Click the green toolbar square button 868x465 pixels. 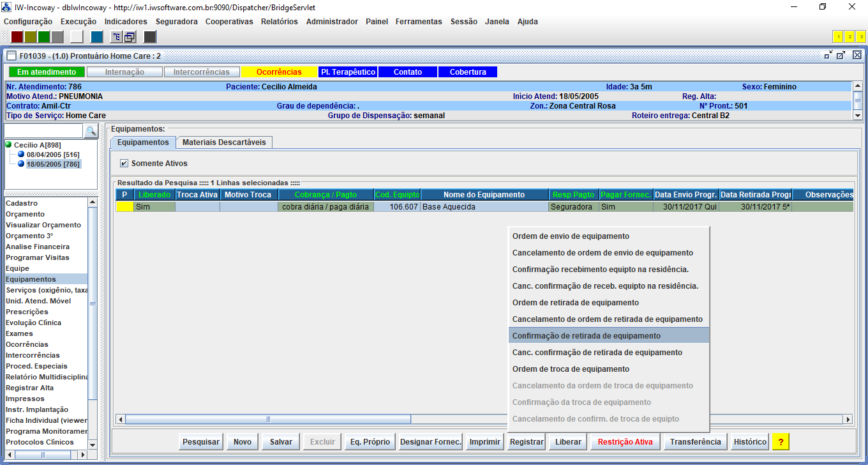[x=44, y=36]
